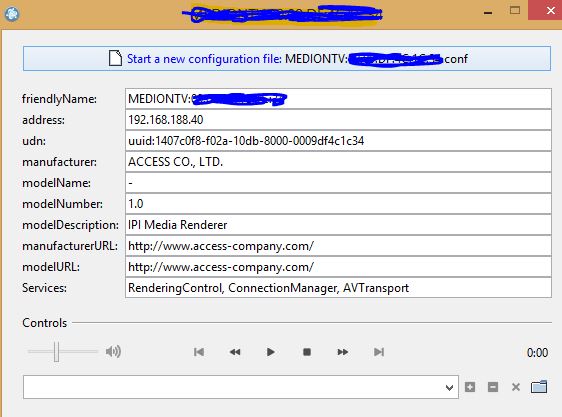Click the friendlyName field
Image resolution: width=562 pixels, height=417 pixels.
coord(338,99)
